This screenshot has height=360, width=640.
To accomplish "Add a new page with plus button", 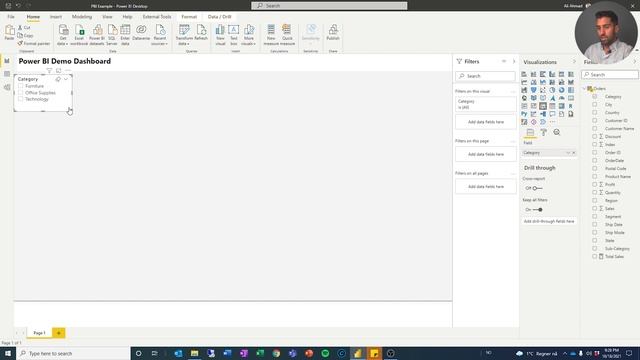I will click(59, 333).
